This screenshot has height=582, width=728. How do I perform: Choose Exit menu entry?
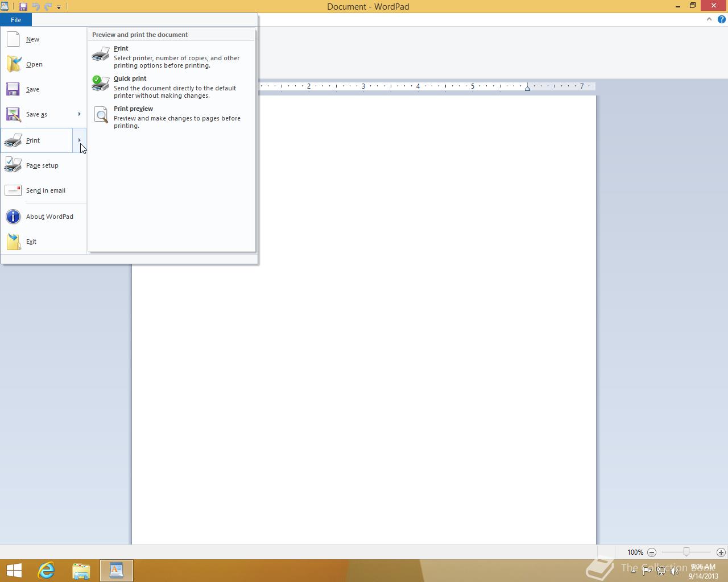44,242
